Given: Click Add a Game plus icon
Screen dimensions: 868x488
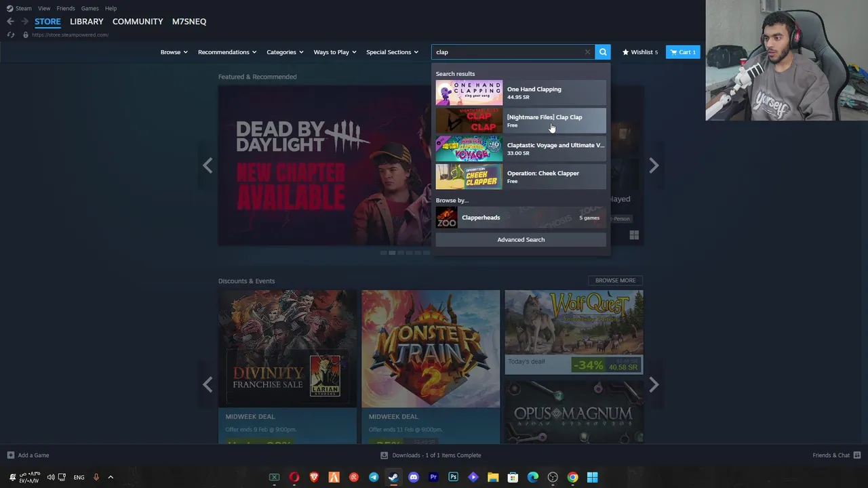Looking at the screenshot, I should point(10,455).
